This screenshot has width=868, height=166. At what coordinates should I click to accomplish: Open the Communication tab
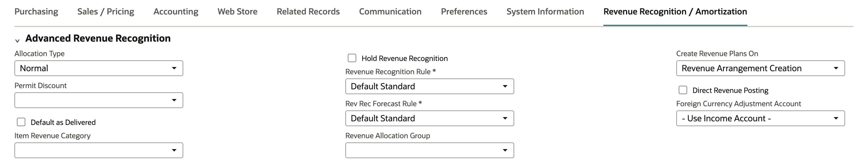point(390,11)
